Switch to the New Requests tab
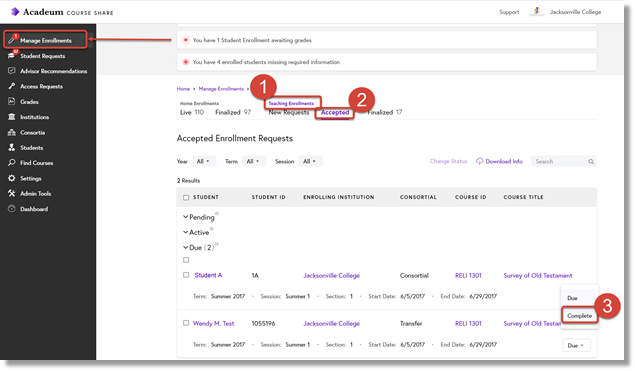 [289, 112]
